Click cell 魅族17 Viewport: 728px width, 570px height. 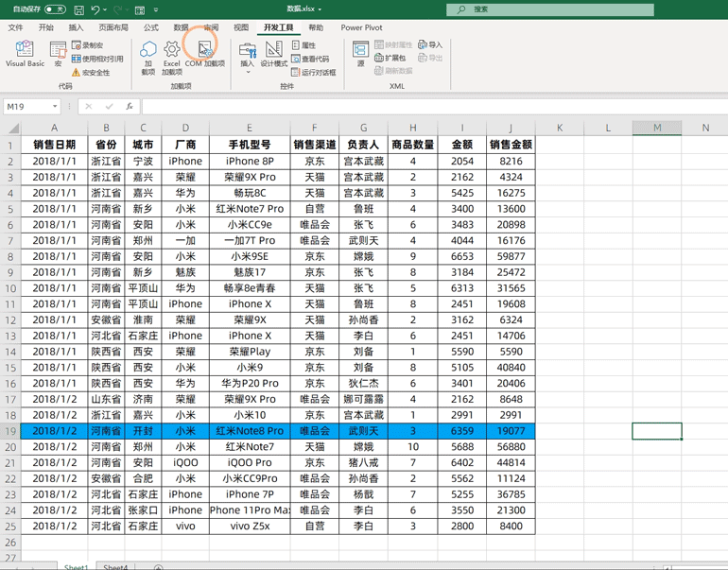pyautogui.click(x=250, y=272)
